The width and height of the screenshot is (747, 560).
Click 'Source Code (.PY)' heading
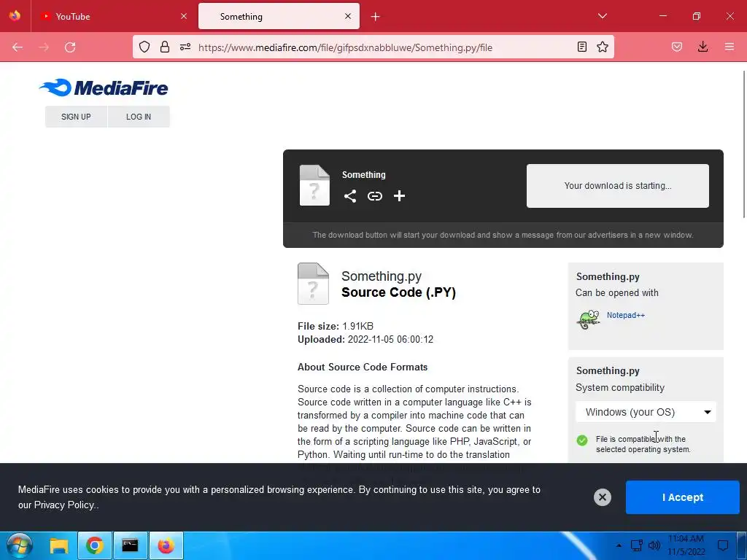(x=399, y=292)
